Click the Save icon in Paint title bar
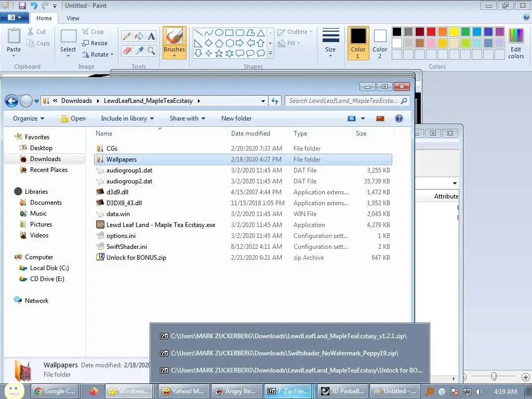 tap(22, 5)
